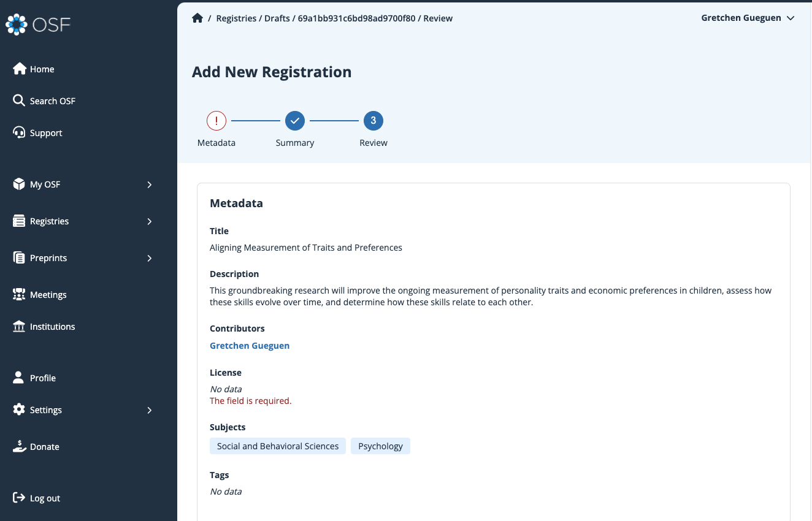Click the Settings gear icon
812x521 pixels.
point(19,409)
